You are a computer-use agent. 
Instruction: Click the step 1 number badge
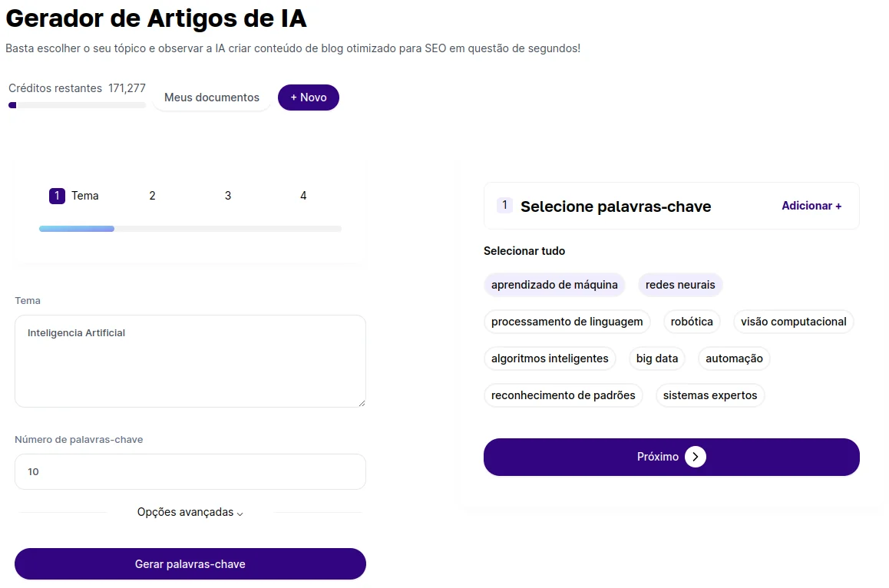[x=57, y=196]
